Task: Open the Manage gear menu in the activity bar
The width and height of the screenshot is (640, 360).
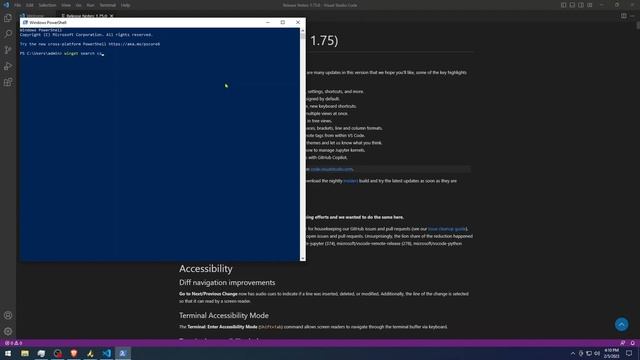Action: 8,331
